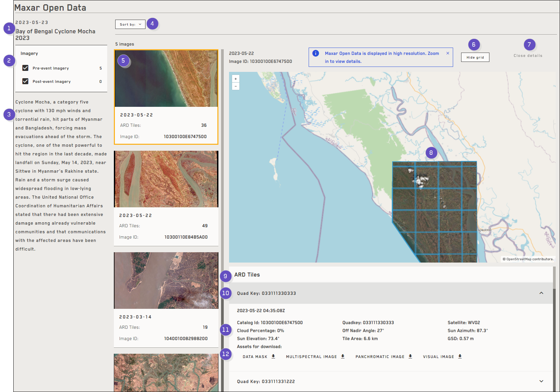Click Satellite: WV02 text

tap(464, 322)
